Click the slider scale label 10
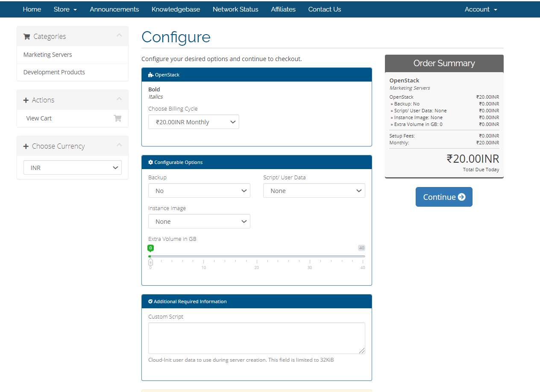The image size is (540, 392). click(x=204, y=268)
